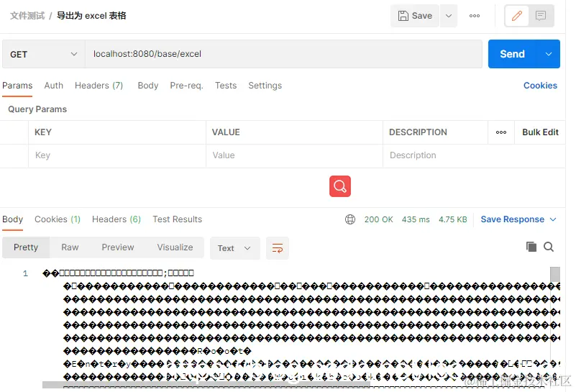Image resolution: width=576 pixels, height=392 pixels.
Task: Switch to the Auth tab
Action: point(54,86)
